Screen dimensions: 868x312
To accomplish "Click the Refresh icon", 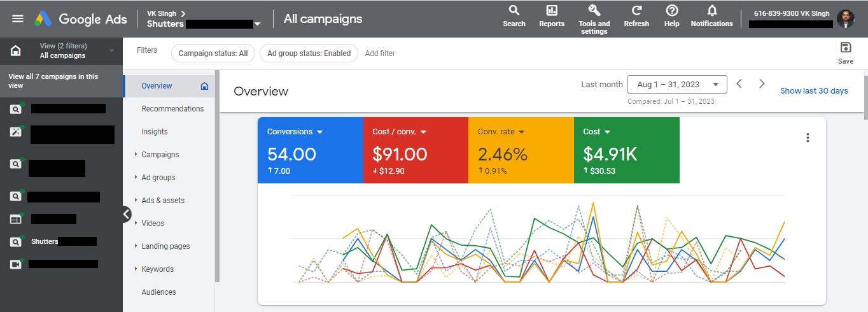I will pos(636,11).
